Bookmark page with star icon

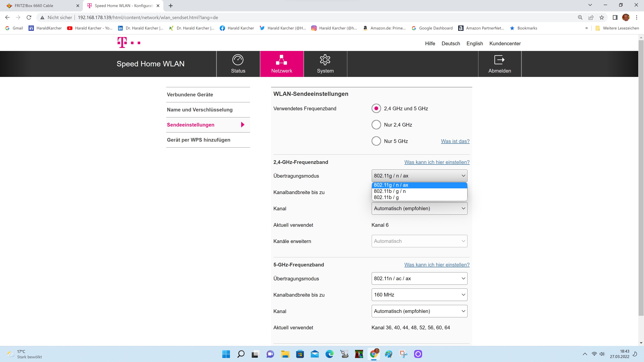tap(602, 17)
